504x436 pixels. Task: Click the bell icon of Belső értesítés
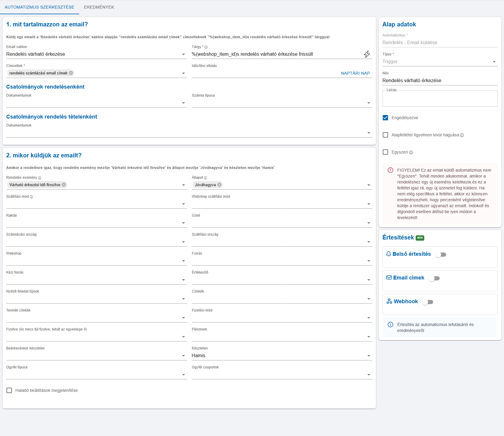389,254
